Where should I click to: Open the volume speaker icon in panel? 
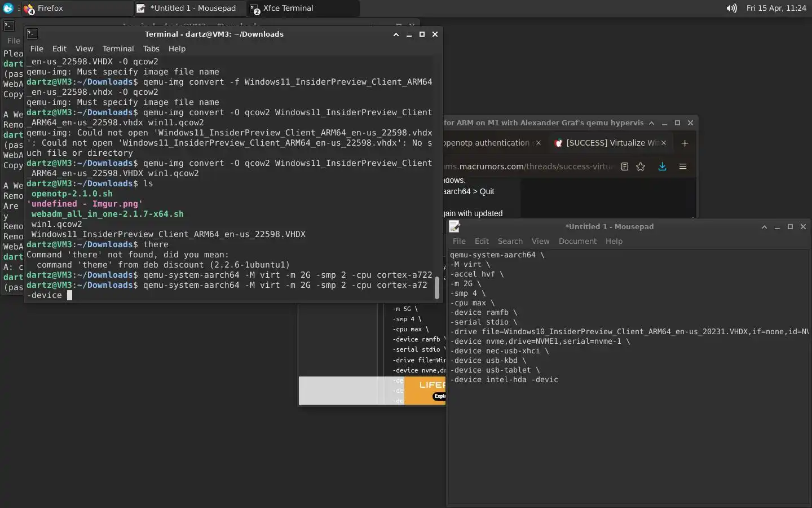coord(731,8)
